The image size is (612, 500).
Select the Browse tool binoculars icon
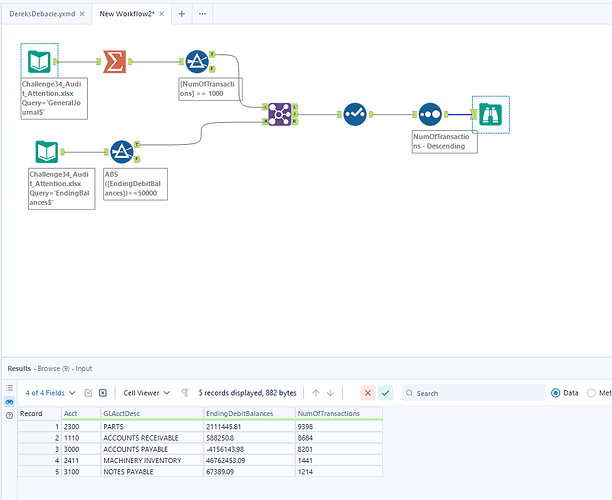click(x=490, y=114)
